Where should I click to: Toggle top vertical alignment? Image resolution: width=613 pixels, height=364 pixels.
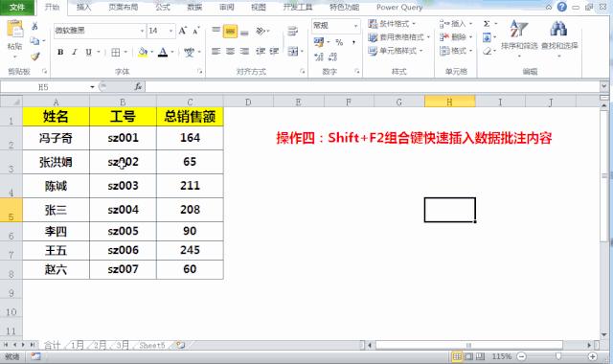click(x=216, y=31)
